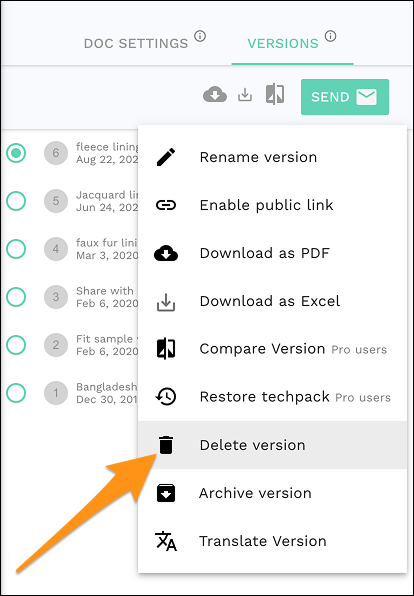414x596 pixels.
Task: Click the cloud PDF download toolbar icon
Action: click(215, 95)
